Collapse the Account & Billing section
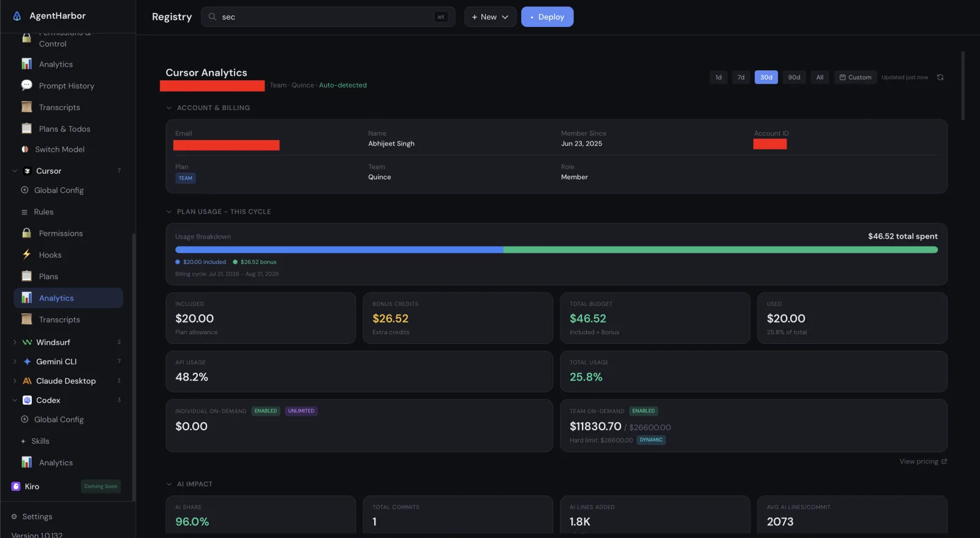Image resolution: width=980 pixels, height=538 pixels. [169, 108]
